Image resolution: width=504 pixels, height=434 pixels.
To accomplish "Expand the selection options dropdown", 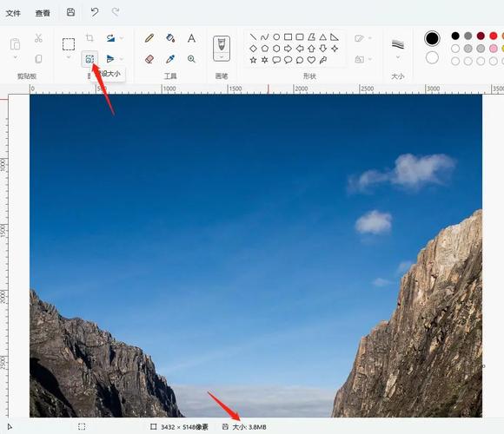I will [69, 57].
